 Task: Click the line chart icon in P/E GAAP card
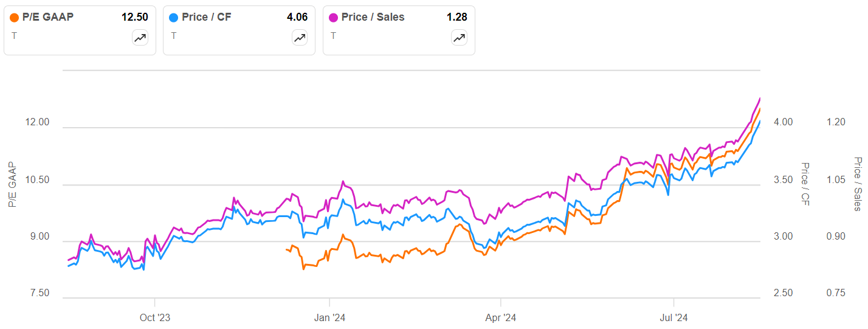pyautogui.click(x=140, y=38)
